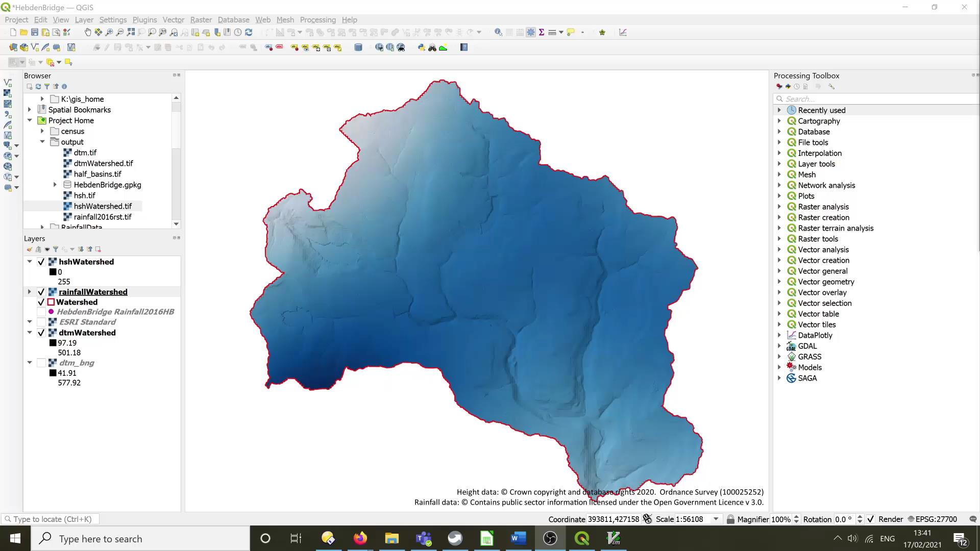
Task: Enable the ESRI Standard basemap layer
Action: 42,322
